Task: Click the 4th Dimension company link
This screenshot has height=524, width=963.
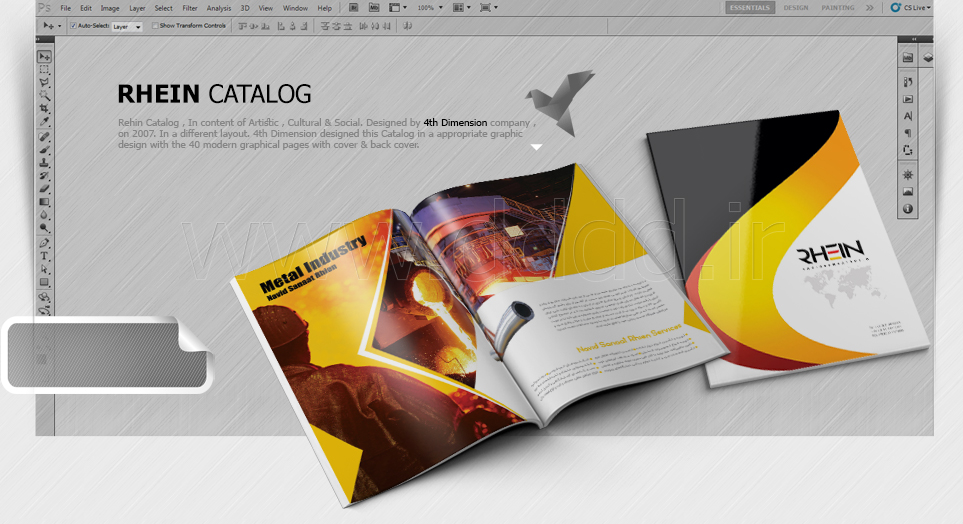Action: click(x=455, y=123)
